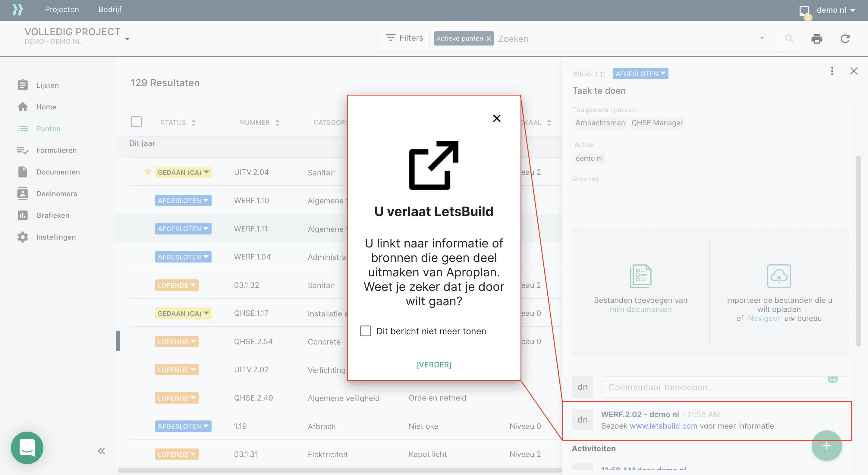Open status dropdown for QHSE.2.54
This screenshot has height=475, width=868.
pyautogui.click(x=177, y=341)
